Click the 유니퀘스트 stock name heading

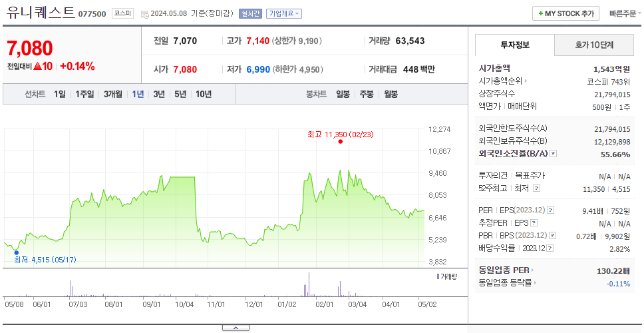(41, 13)
